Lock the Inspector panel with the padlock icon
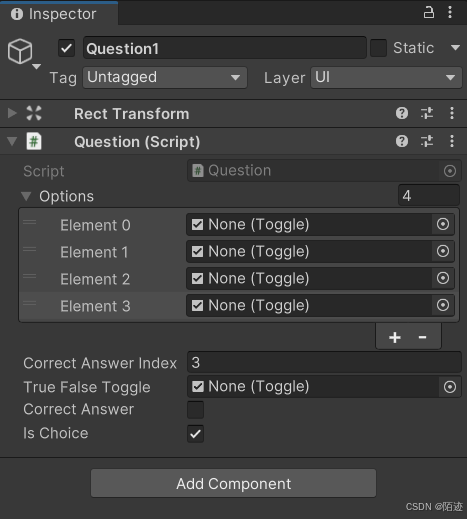This screenshot has width=467, height=519. point(429,13)
